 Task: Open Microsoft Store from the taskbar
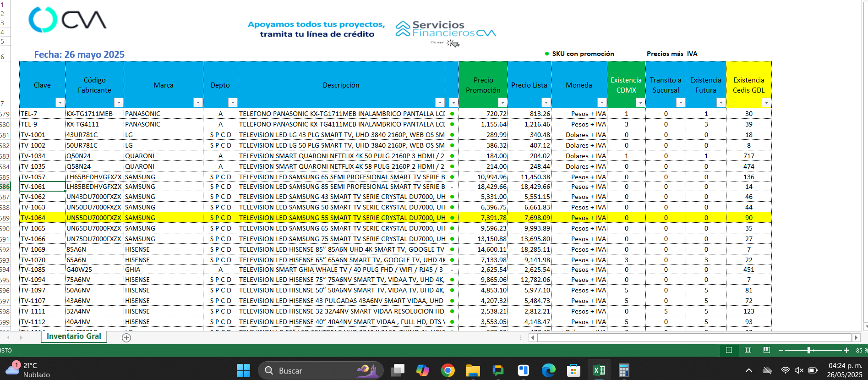[x=573, y=370]
